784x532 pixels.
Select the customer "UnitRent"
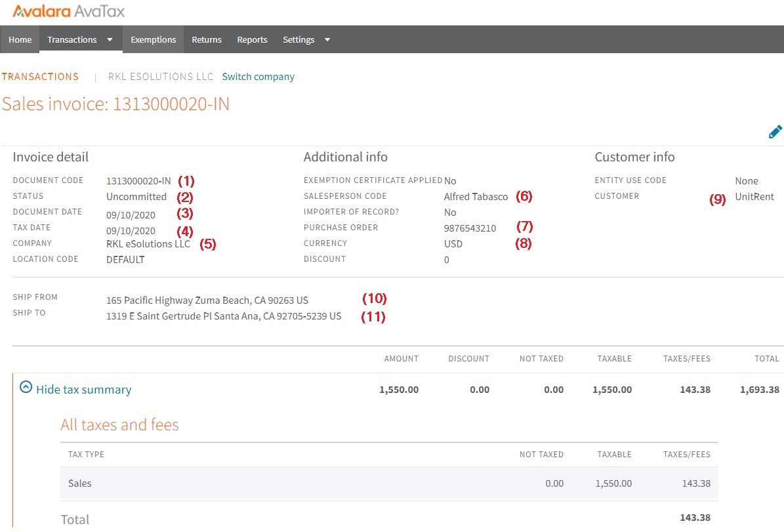click(x=754, y=195)
